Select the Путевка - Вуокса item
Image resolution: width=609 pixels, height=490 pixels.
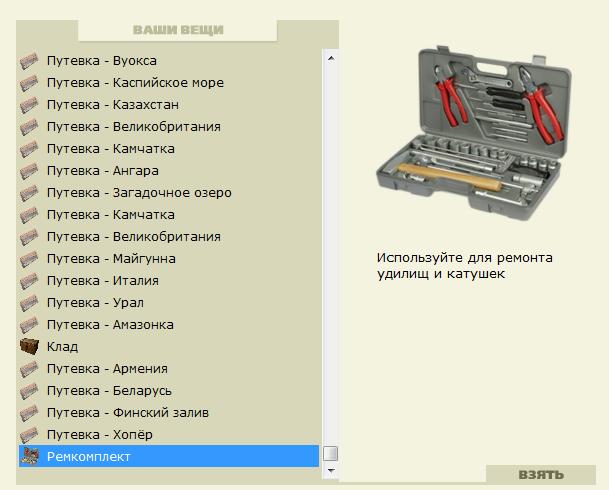(x=169, y=61)
